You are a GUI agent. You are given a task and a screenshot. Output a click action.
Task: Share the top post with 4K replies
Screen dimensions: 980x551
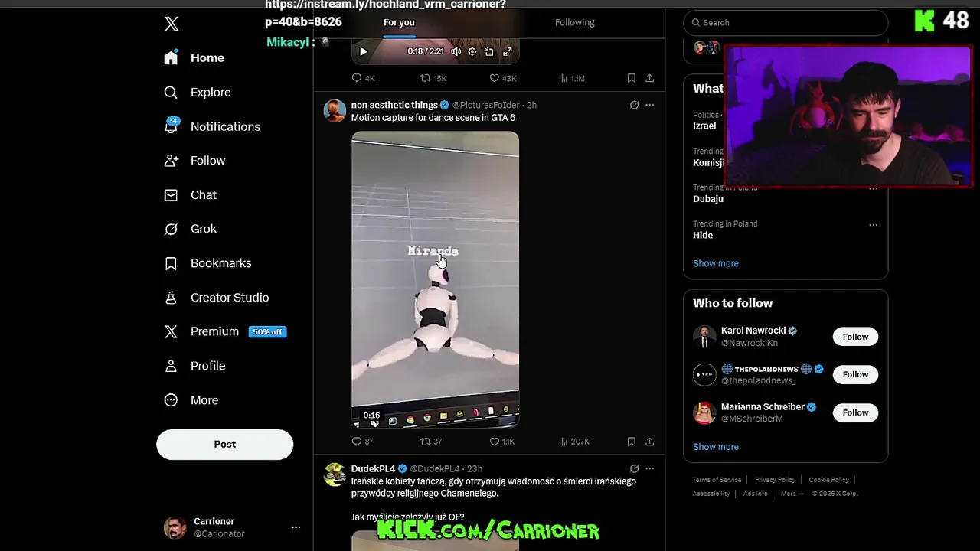coord(650,78)
